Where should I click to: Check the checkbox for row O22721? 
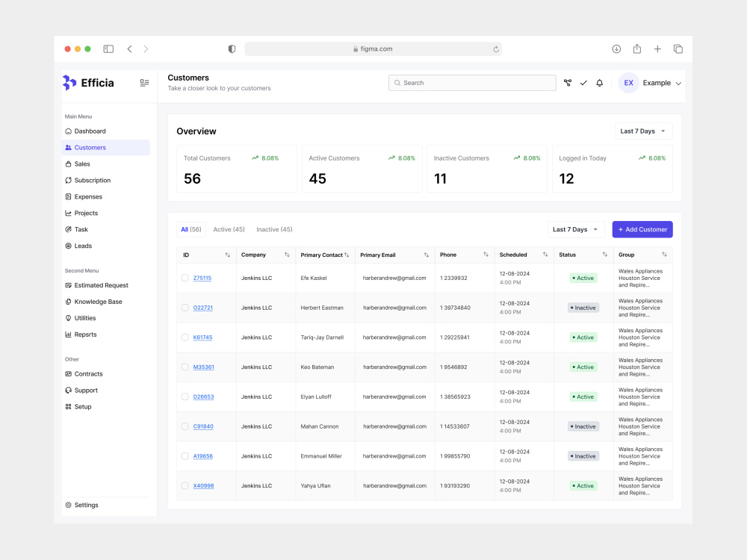click(x=185, y=308)
